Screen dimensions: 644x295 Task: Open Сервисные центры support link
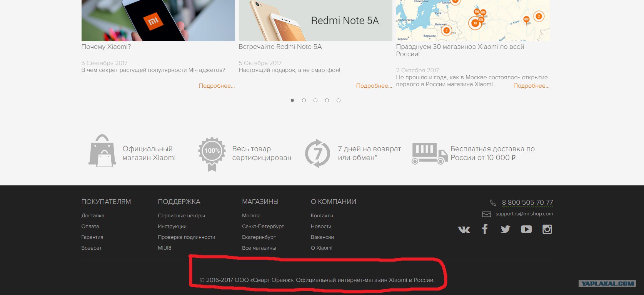click(x=181, y=216)
